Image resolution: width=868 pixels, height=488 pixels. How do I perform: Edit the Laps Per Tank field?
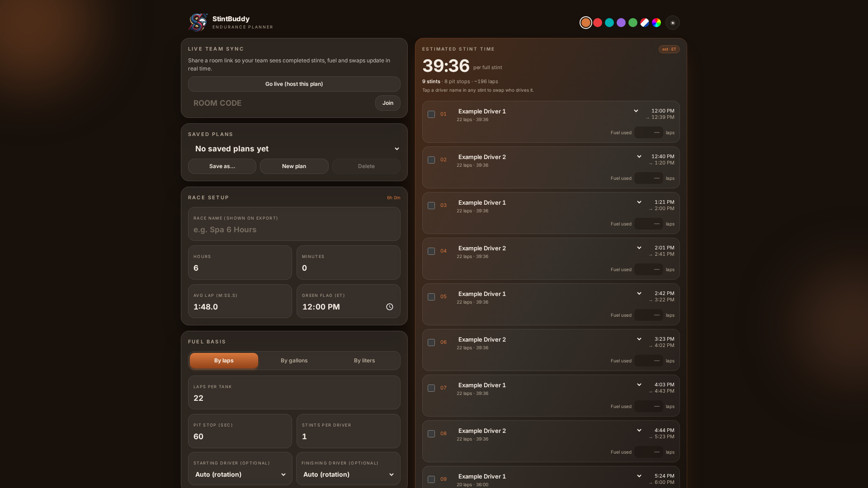pos(294,393)
